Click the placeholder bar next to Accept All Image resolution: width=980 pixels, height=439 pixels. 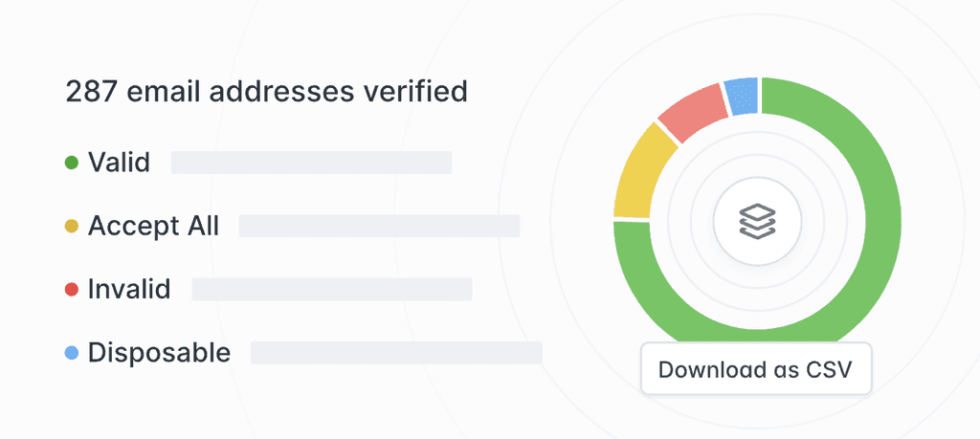pyautogui.click(x=379, y=226)
